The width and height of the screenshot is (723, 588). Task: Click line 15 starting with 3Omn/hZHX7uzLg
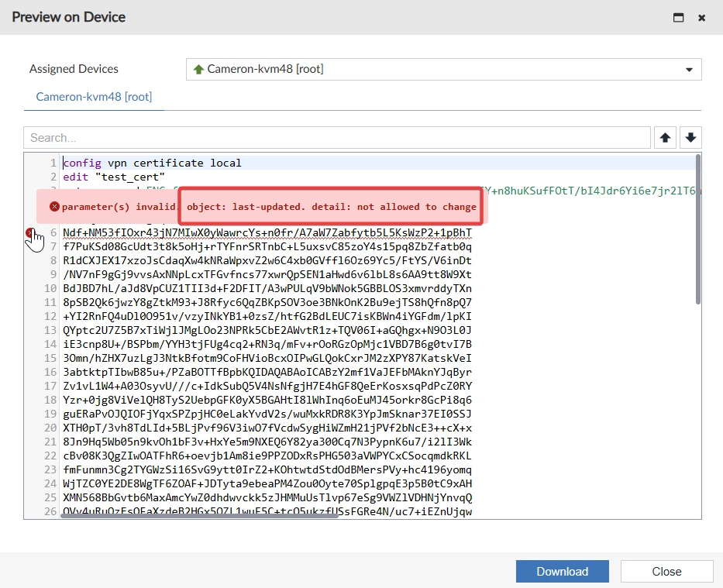(267, 358)
